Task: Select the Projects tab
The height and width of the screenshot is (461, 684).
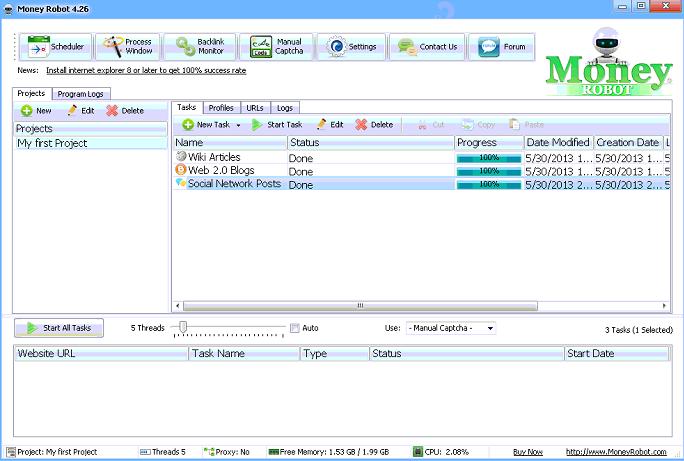Action: pos(31,93)
